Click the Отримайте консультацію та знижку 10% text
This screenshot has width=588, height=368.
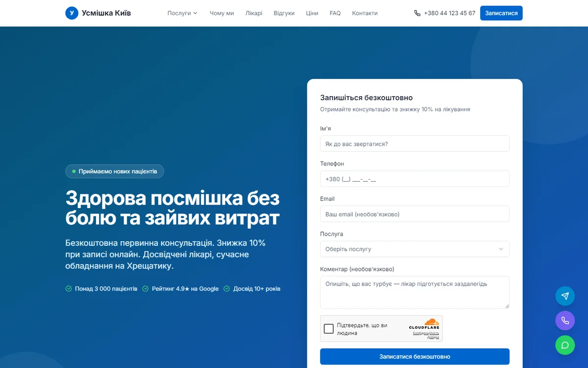tap(395, 109)
